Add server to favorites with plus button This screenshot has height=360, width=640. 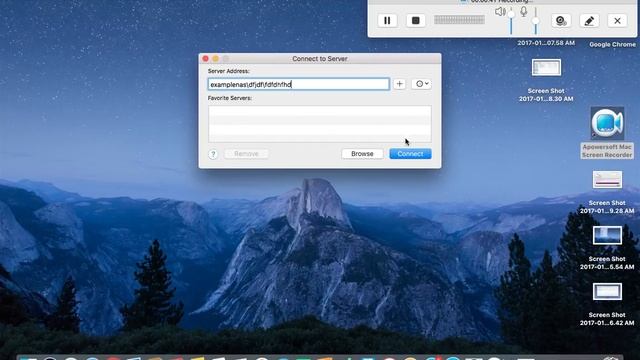[400, 84]
